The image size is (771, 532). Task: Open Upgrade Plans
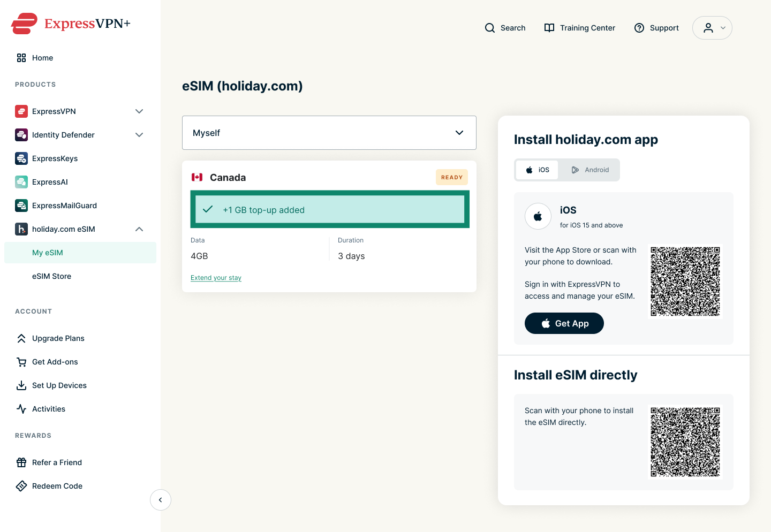pyautogui.click(x=80, y=338)
